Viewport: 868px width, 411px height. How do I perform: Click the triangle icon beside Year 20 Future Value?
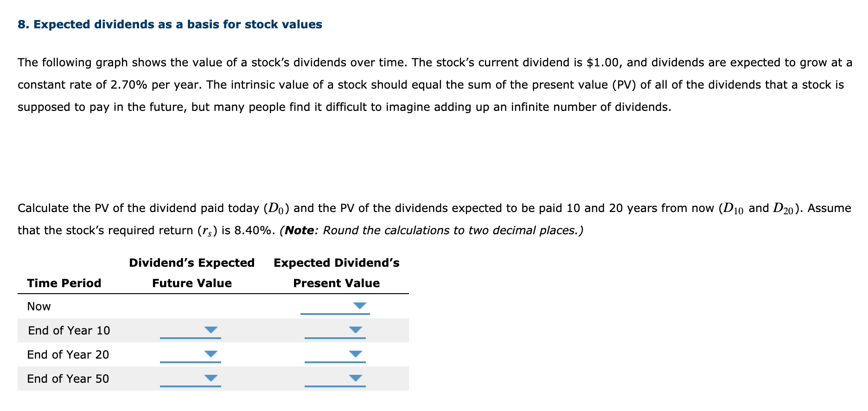pos(211,354)
